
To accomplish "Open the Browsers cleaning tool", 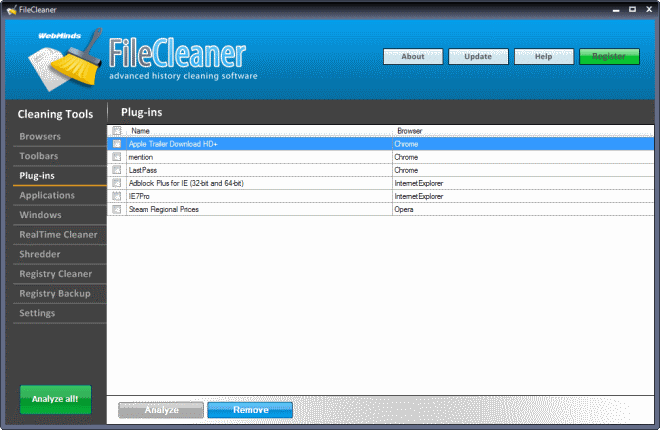I will pyautogui.click(x=40, y=136).
